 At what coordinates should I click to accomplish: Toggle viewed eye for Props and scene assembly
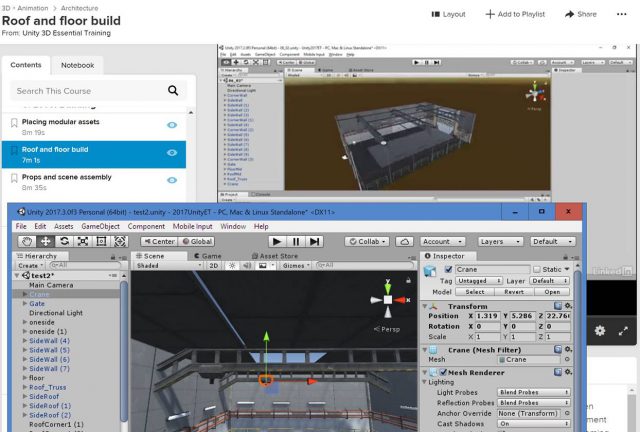click(x=172, y=180)
